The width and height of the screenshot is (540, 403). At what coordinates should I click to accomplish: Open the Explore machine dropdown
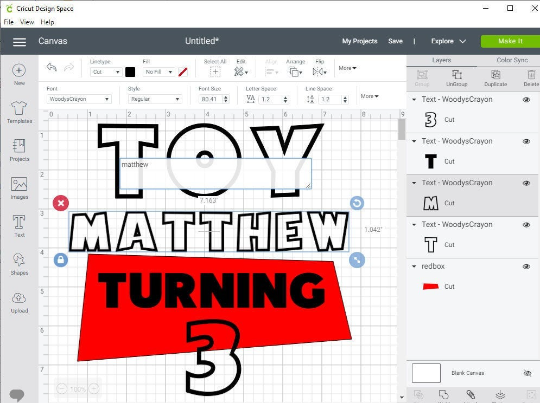tap(448, 41)
